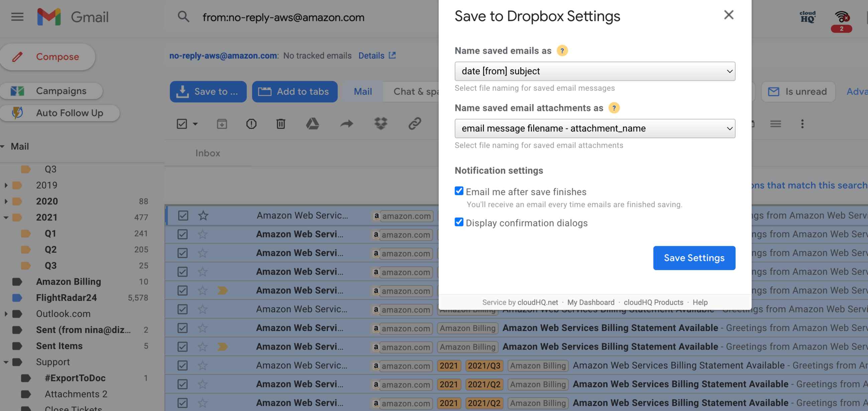The image size is (868, 411).
Task: Click the Details external link icon
Action: tap(392, 55)
